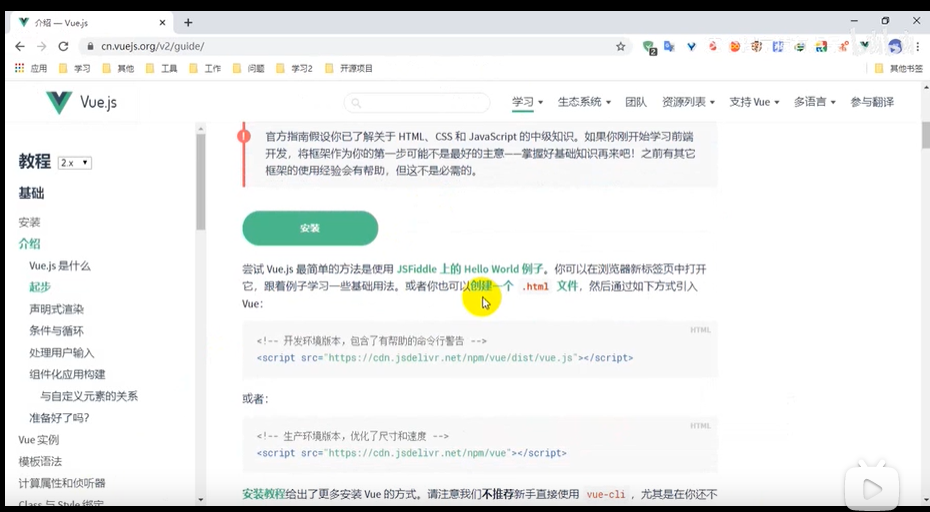Open the 学习2 bookmark folder
Screen dimensions: 930x512
pyautogui.click(x=294, y=68)
